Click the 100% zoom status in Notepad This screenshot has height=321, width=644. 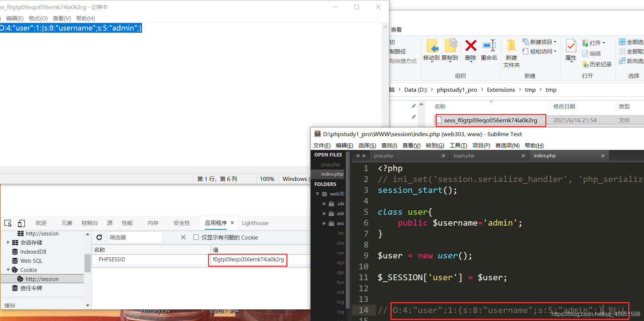(x=267, y=179)
